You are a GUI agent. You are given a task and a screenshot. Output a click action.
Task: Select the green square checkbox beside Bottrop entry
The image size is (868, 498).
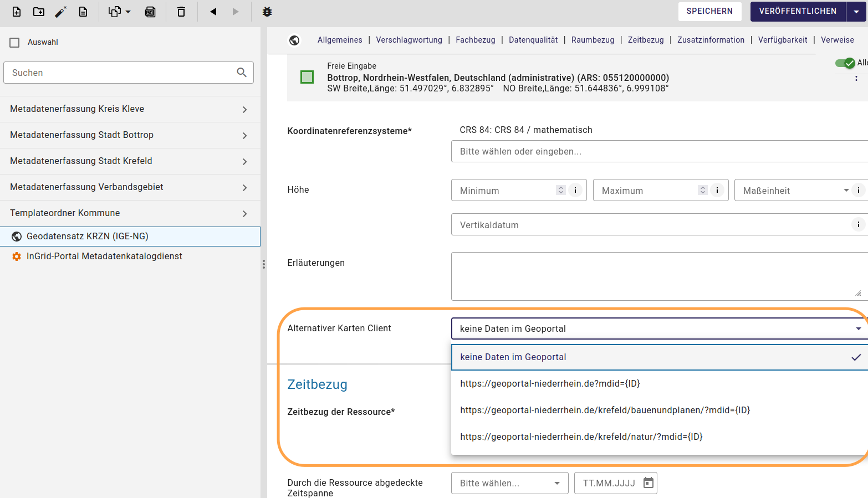coord(307,77)
